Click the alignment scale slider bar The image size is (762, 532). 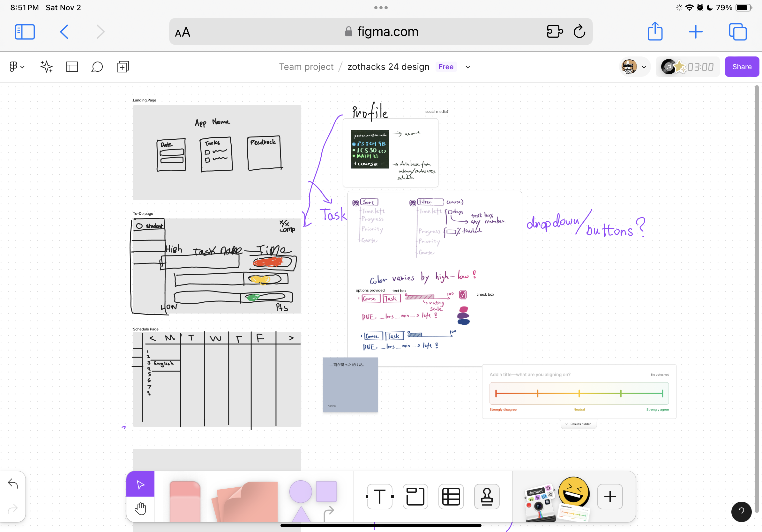579,393
